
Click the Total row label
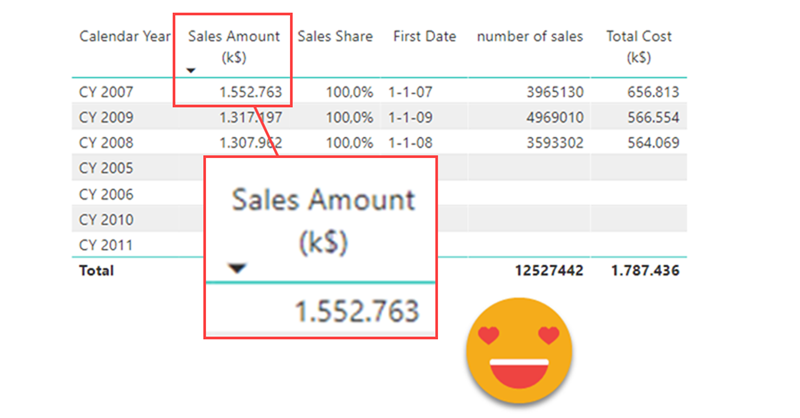point(97,271)
